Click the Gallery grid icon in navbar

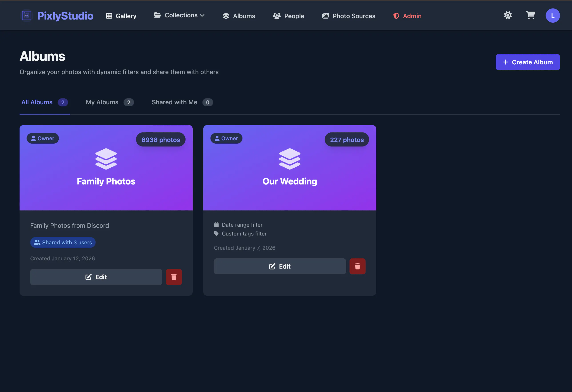click(x=109, y=16)
